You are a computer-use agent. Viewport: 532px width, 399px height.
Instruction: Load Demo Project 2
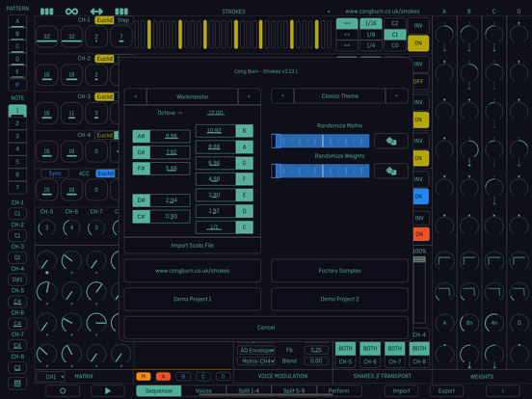(339, 299)
